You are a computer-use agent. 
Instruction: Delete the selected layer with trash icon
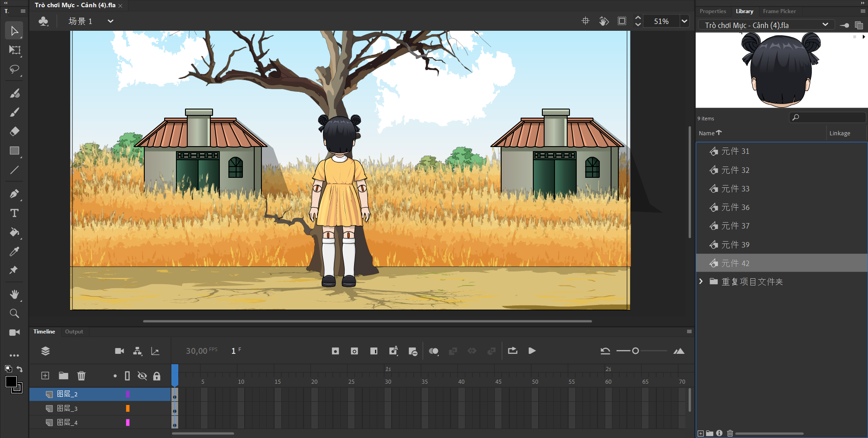[x=81, y=376]
